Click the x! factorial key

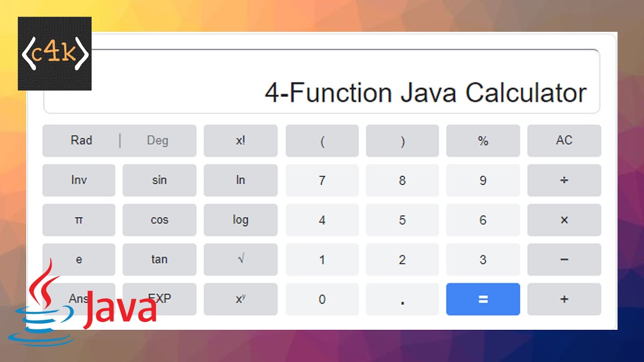coord(240,140)
